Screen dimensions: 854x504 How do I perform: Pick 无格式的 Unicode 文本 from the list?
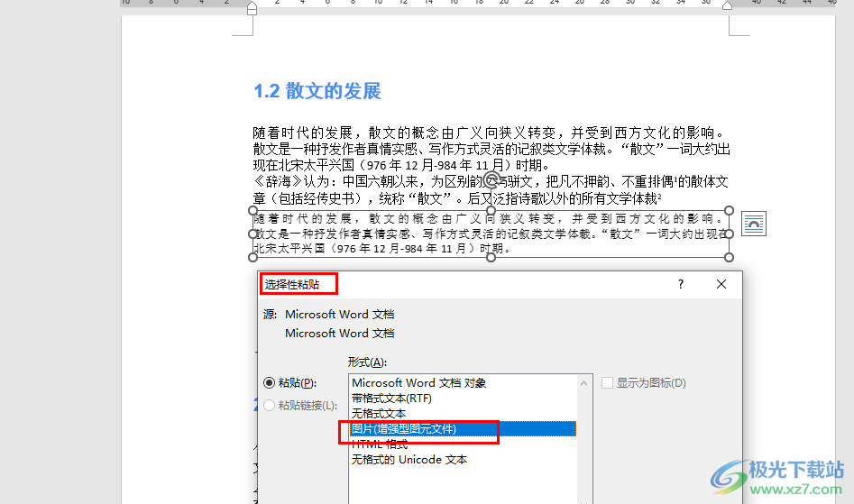click(409, 460)
